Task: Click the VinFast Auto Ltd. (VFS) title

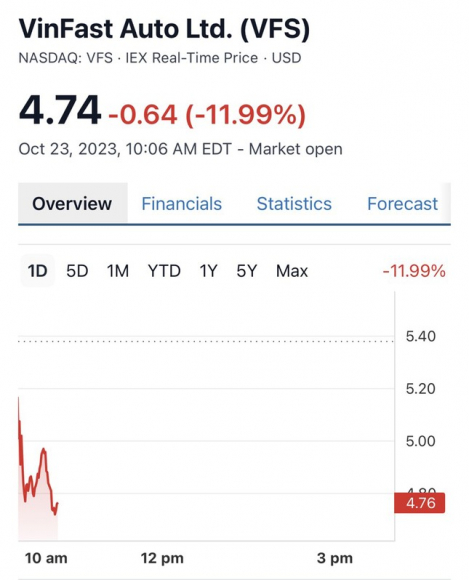Action: (164, 29)
